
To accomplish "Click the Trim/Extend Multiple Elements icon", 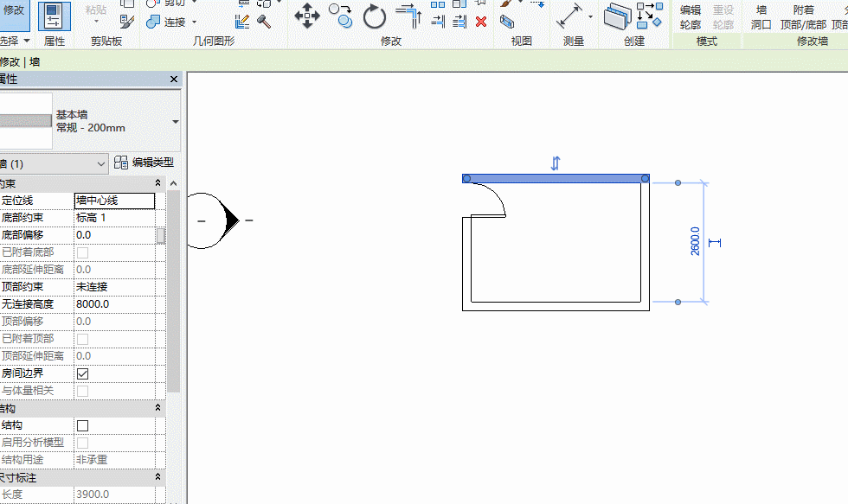I will pyautogui.click(x=459, y=22).
